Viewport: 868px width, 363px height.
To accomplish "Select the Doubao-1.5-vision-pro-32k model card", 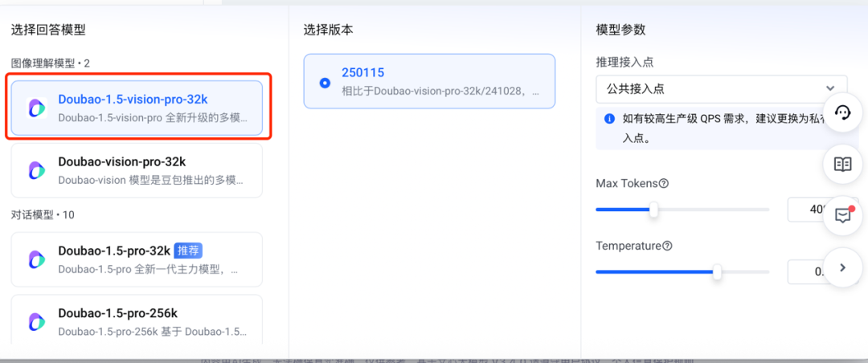I will (137, 108).
